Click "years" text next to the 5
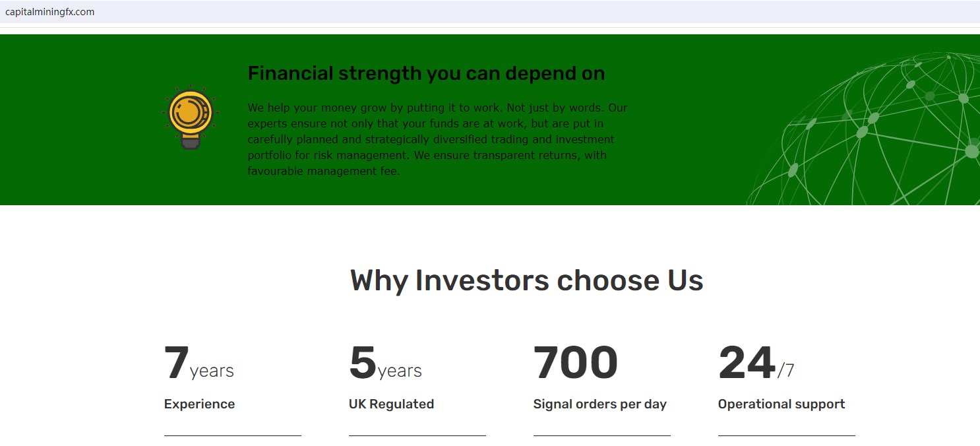The height and width of the screenshot is (446, 980). (x=400, y=371)
